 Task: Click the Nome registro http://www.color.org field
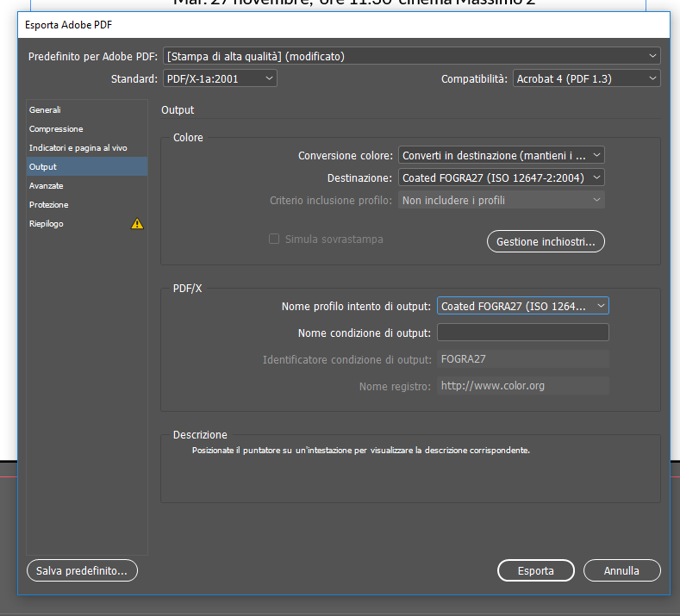(523, 386)
